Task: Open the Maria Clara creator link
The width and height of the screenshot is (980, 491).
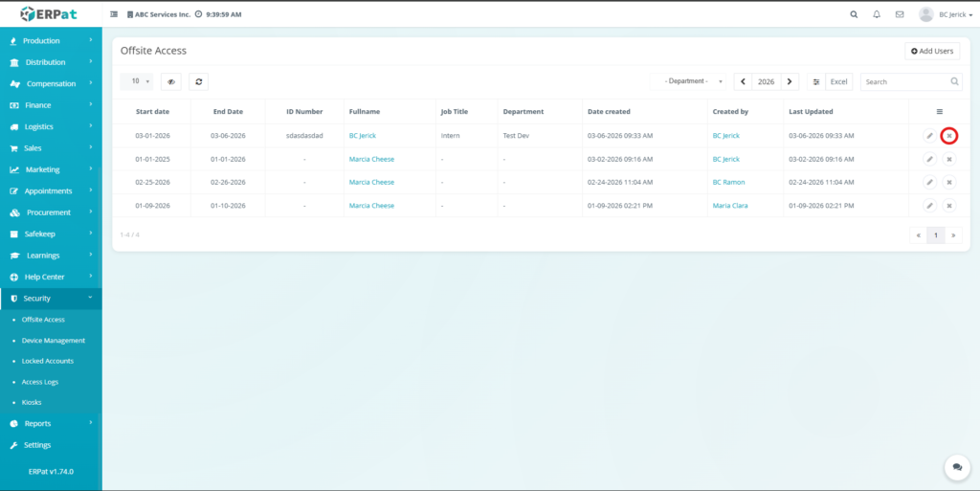Action: click(730, 206)
